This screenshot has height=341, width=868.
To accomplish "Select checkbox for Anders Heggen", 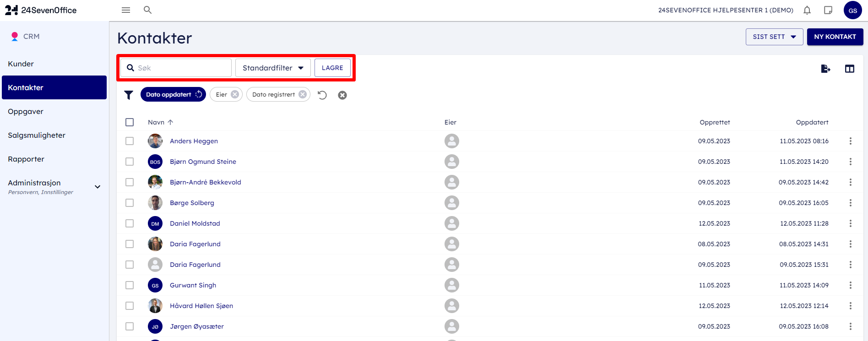I will tap(130, 141).
